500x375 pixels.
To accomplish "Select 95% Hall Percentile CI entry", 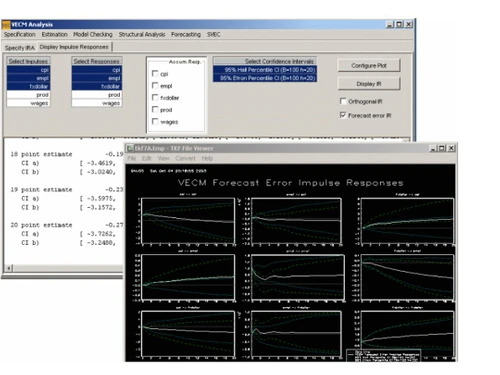I will point(265,70).
